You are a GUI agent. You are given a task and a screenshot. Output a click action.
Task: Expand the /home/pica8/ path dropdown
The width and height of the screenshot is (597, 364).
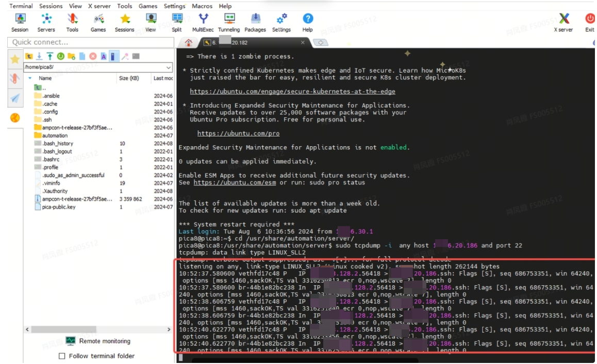point(169,68)
